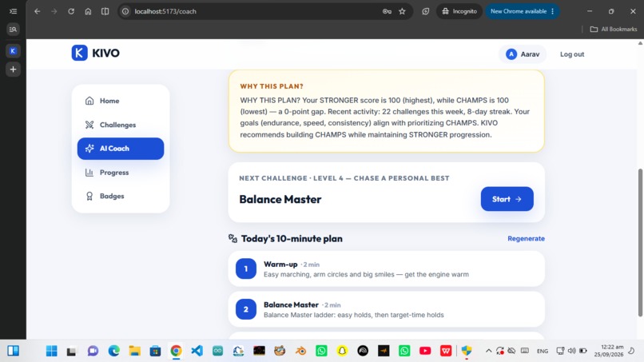The width and height of the screenshot is (644, 362).
Task: Open YouTube from the taskbar
Action: tap(425, 351)
